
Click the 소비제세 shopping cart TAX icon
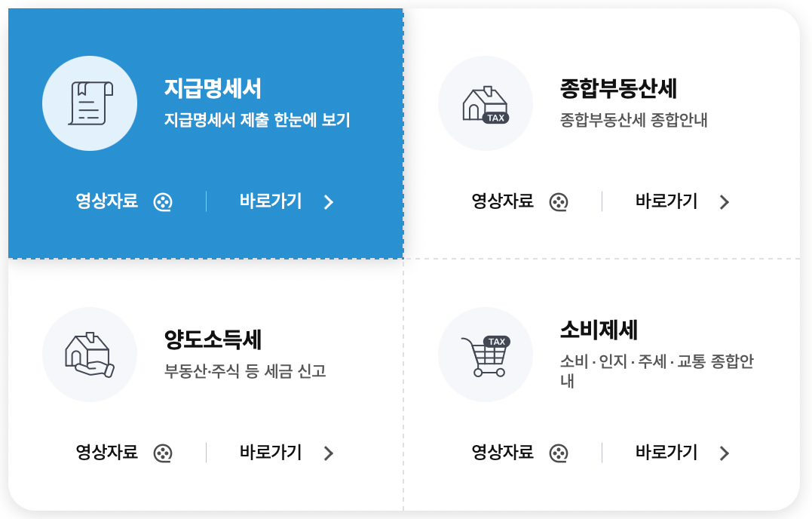point(486,355)
